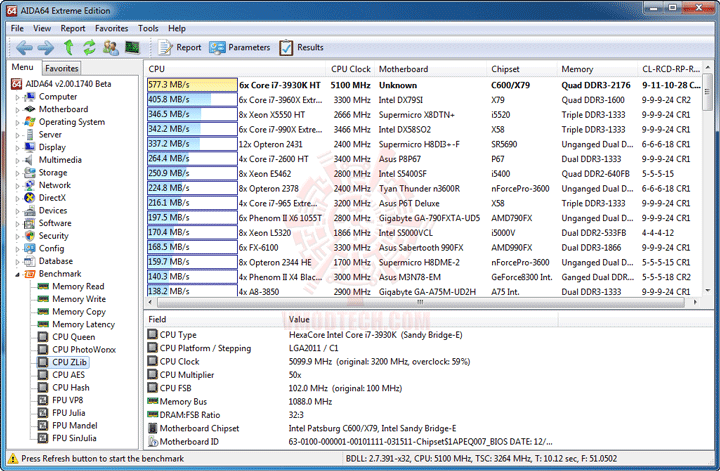Open the Favorites menu
This screenshot has height=471, width=720.
(x=112, y=28)
